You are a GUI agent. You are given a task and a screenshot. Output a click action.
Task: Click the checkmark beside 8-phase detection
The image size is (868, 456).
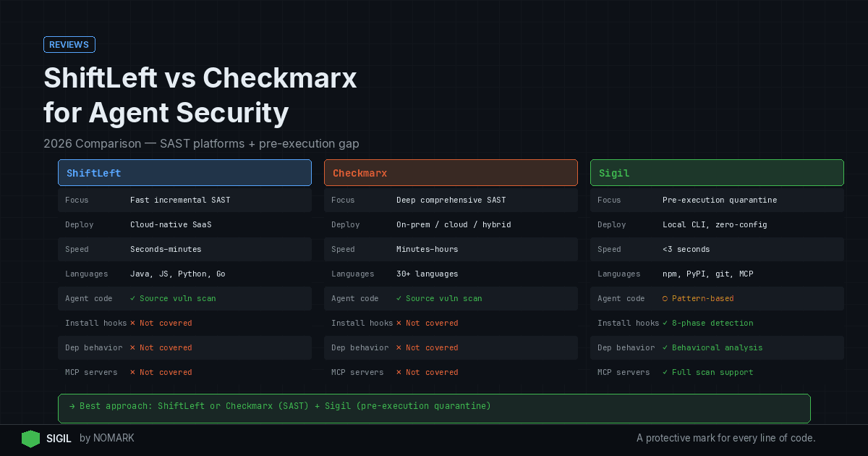click(665, 323)
